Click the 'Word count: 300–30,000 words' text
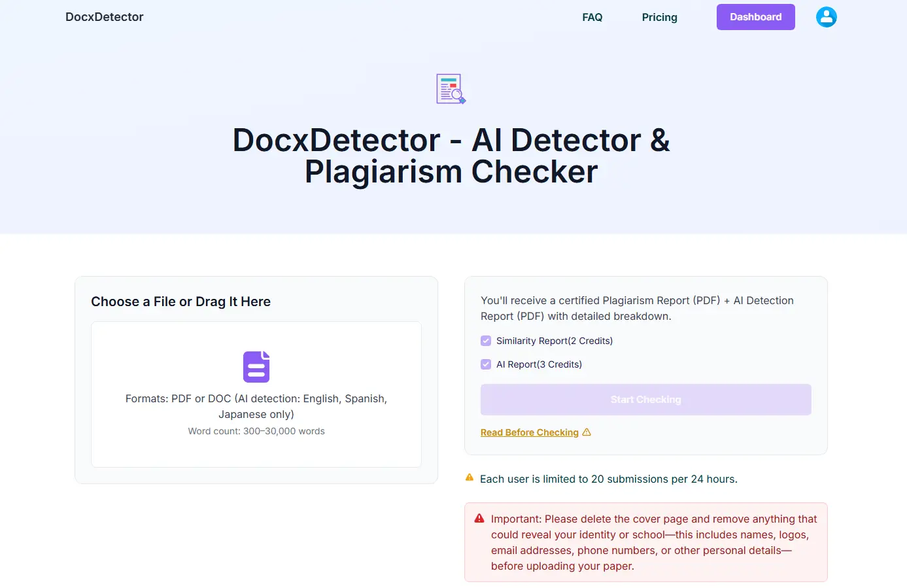 (256, 431)
